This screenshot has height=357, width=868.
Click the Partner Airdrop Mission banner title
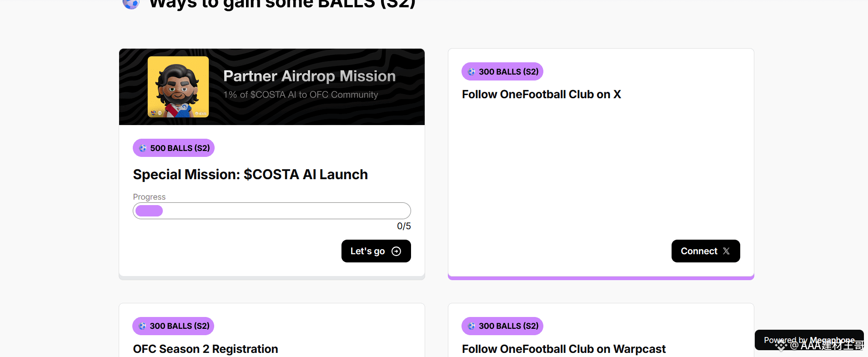[x=309, y=76]
